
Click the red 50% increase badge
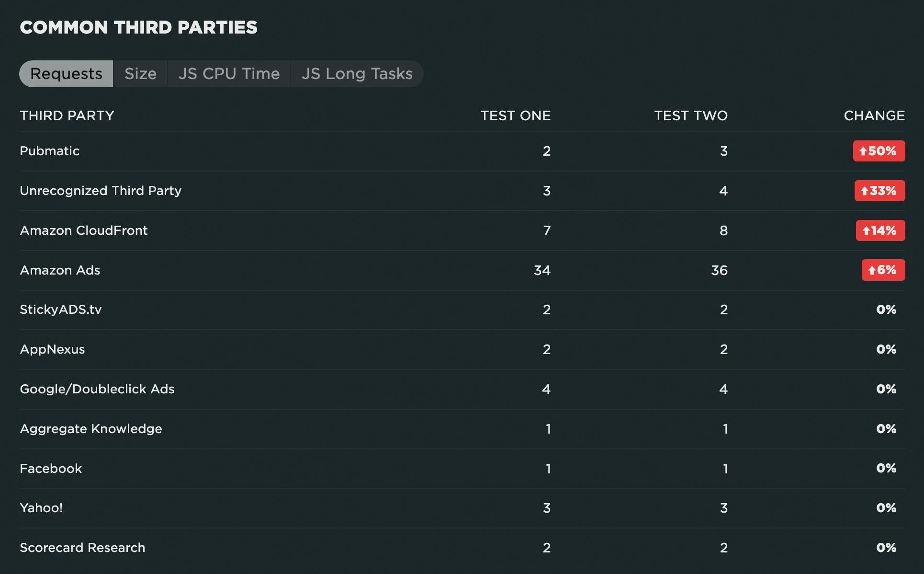tap(879, 151)
